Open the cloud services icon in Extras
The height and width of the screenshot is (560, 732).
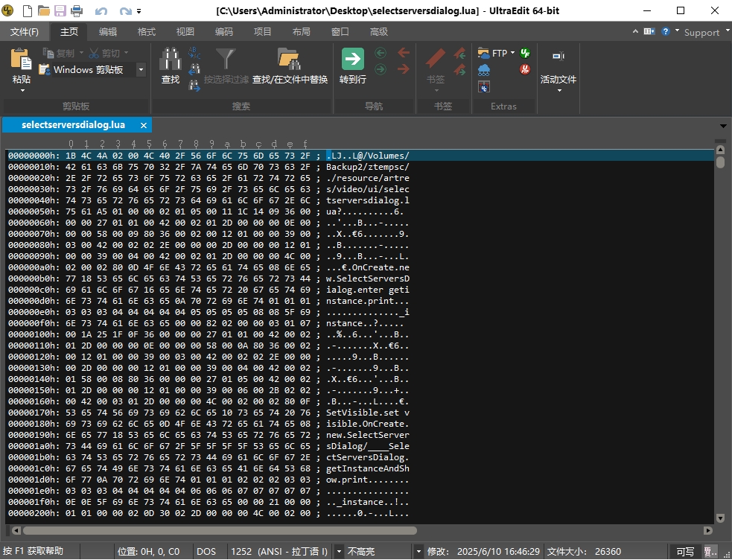484,70
